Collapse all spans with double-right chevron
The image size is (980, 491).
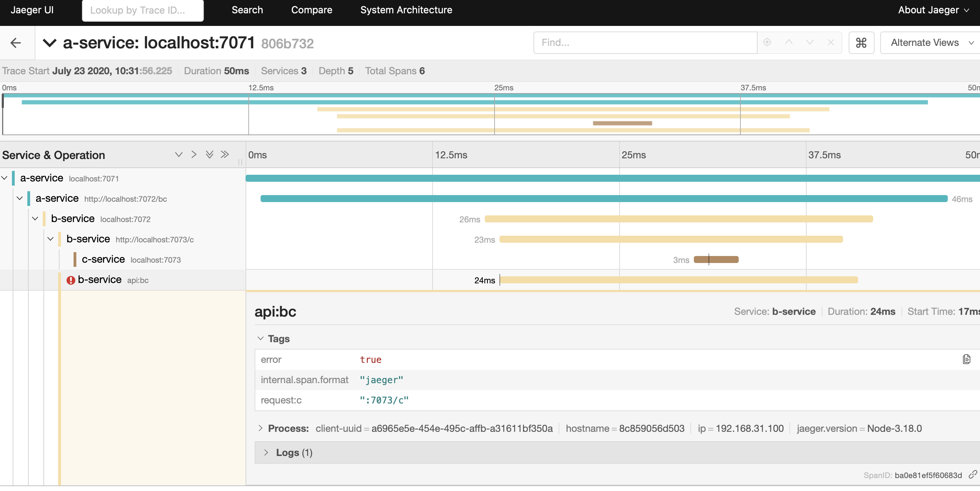[x=225, y=154]
